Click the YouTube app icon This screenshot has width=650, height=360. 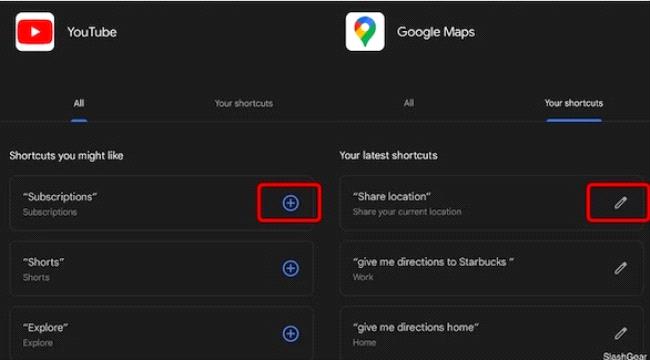(x=35, y=32)
